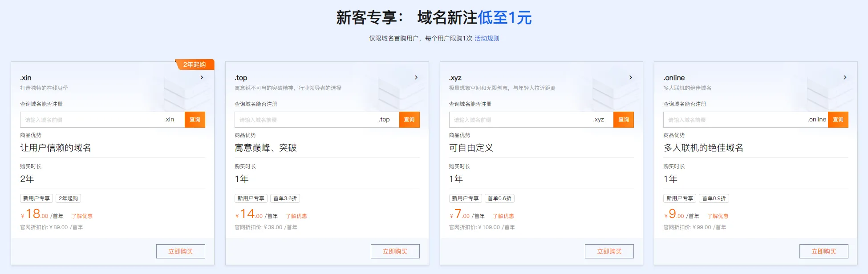Click 官网折扣价 ¥99.00 text

coord(695,227)
